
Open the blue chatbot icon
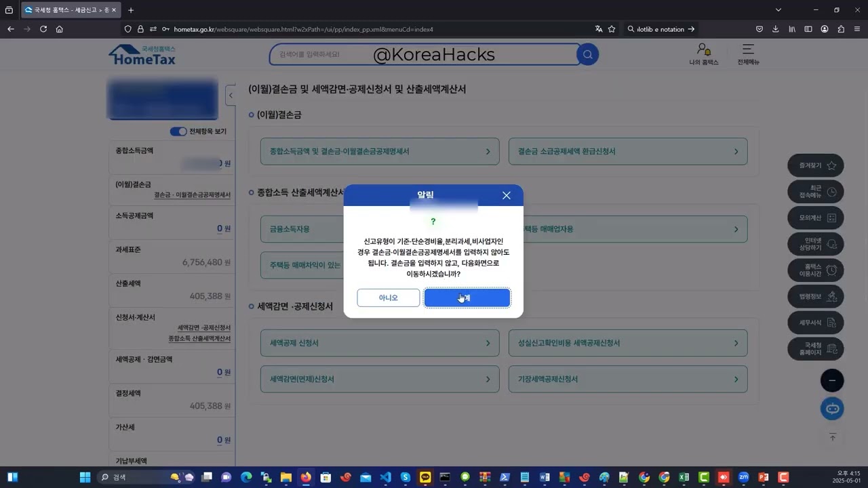[x=832, y=409]
